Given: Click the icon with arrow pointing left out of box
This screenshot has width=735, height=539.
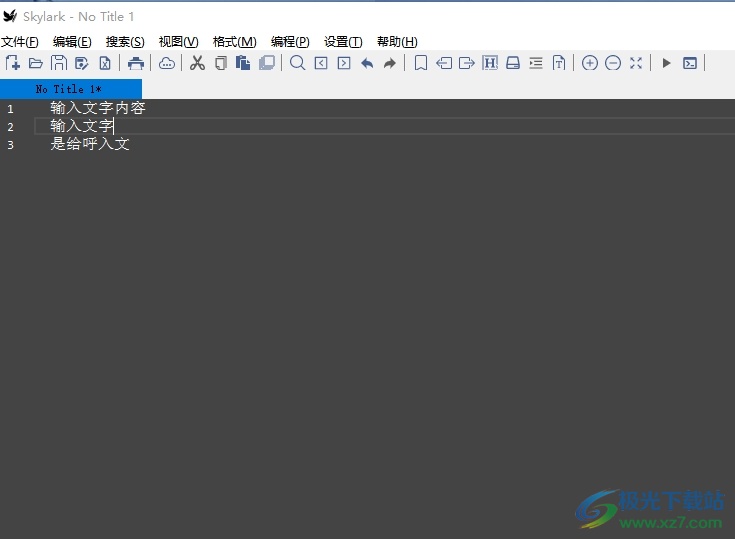Looking at the screenshot, I should [444, 63].
